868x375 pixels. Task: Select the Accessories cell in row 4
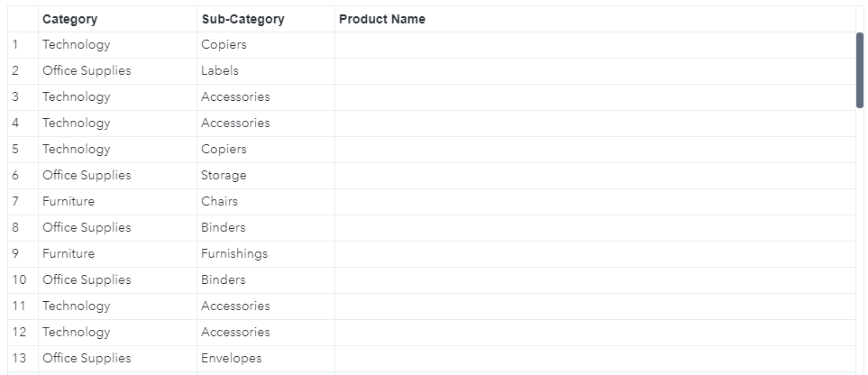235,123
